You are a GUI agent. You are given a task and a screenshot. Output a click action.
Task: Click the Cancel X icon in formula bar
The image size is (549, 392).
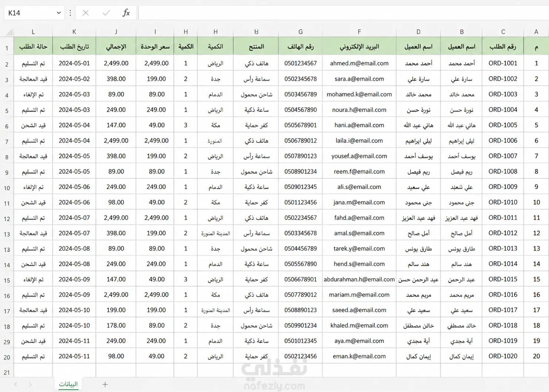(x=85, y=13)
